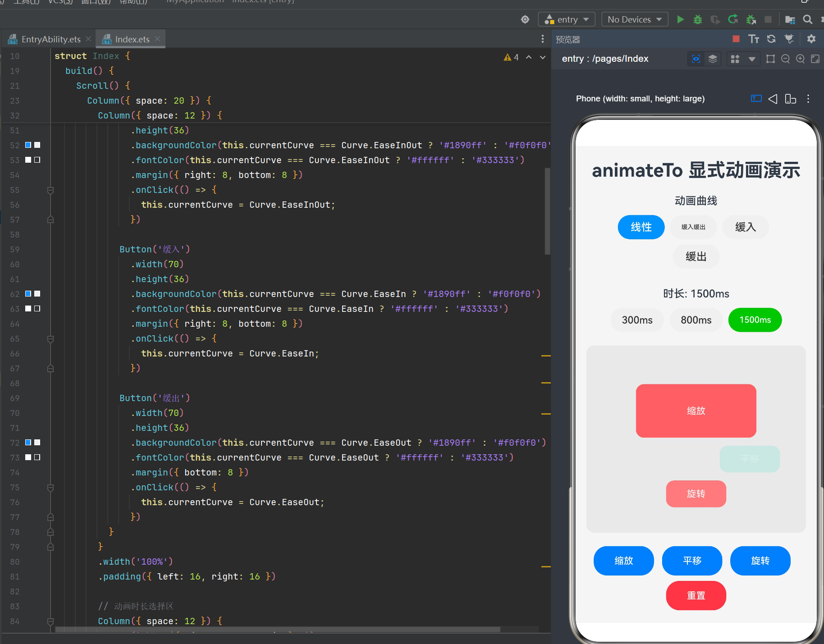Screen dimensions: 824x644
Task: Close the Index.ets tab
Action: 157,39
